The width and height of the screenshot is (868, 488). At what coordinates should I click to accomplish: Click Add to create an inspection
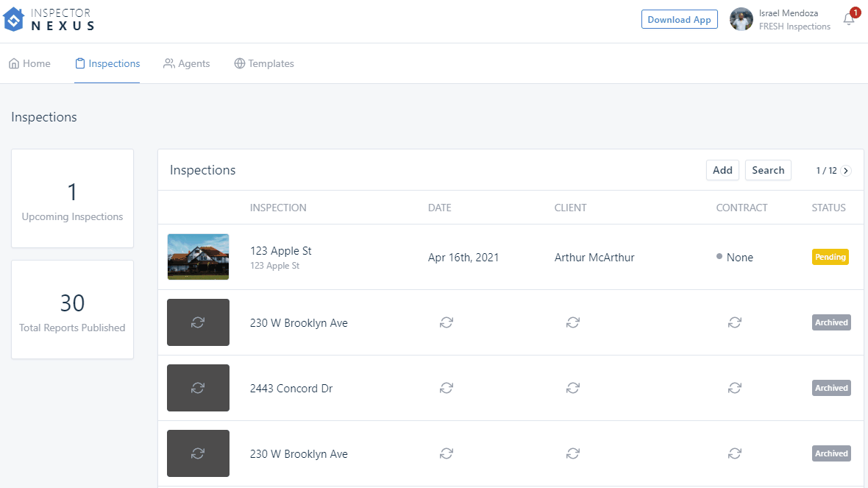(x=722, y=170)
